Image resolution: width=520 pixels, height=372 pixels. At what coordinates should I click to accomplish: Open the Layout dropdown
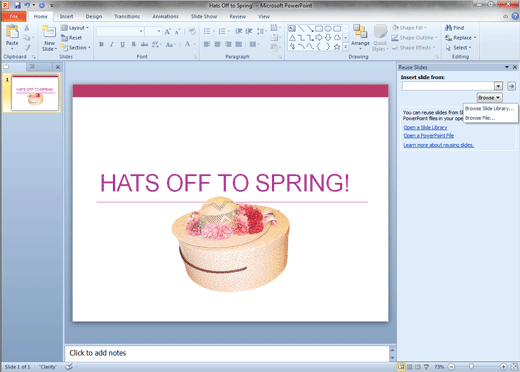75,28
